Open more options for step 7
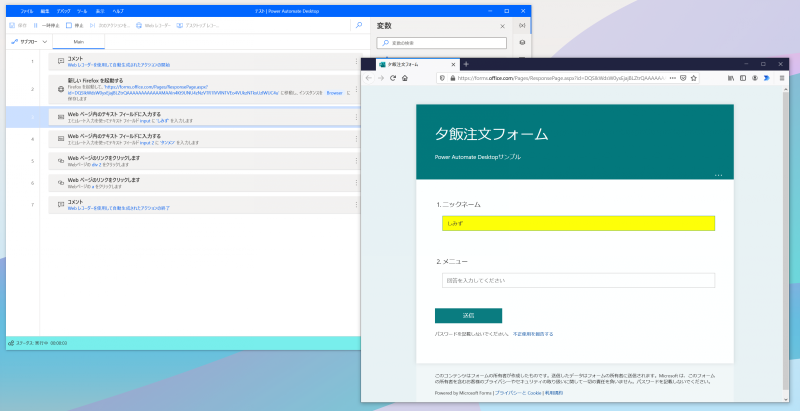 [356, 205]
